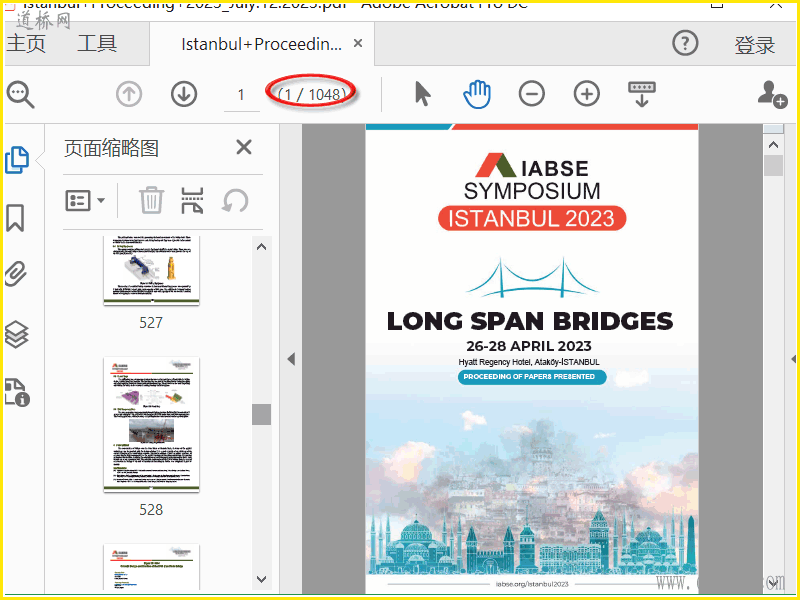Click the 26-28 APRIL 2023 date text
The image size is (800, 600).
pyautogui.click(x=529, y=346)
